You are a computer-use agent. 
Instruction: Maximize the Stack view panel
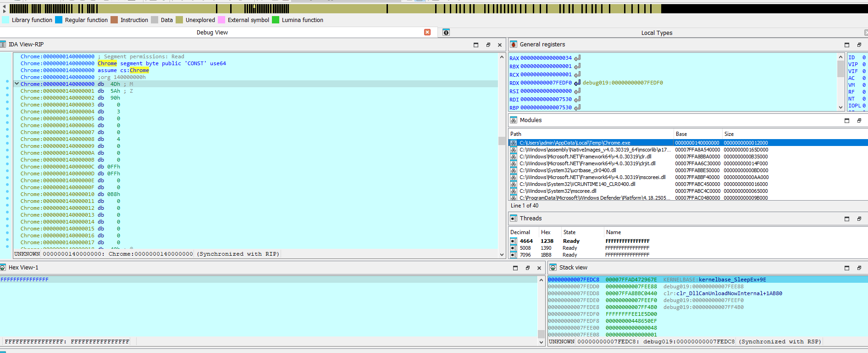(x=847, y=268)
